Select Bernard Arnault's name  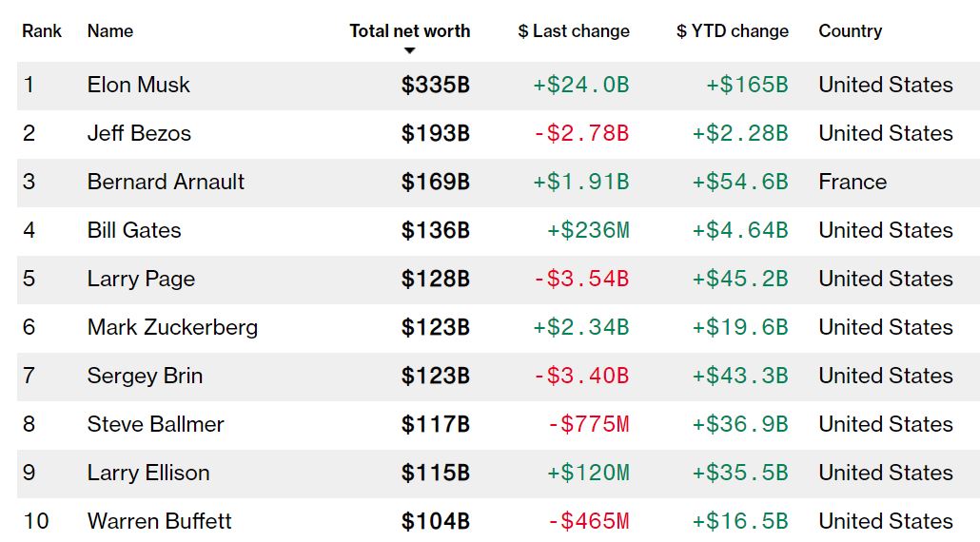[x=166, y=182]
